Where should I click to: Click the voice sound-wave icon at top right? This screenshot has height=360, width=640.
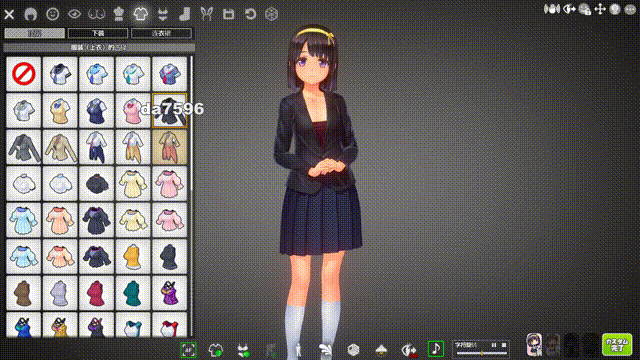[552, 9]
